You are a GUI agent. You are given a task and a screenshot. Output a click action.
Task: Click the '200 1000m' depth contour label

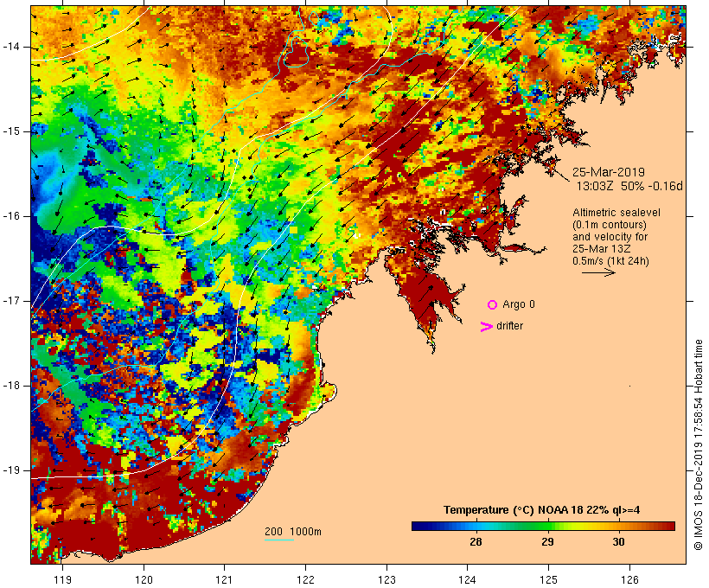293,532
